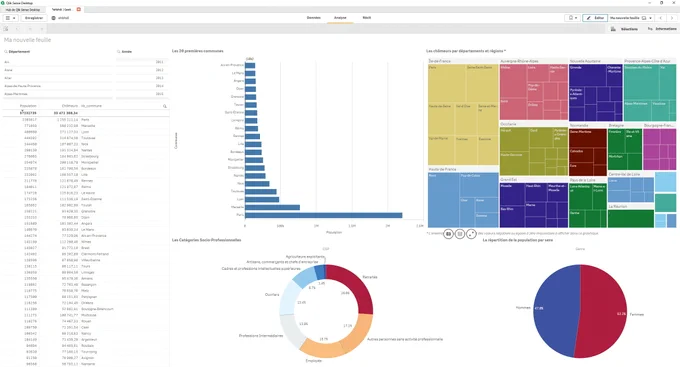The height and width of the screenshot is (367, 680).
Task: Select the Paris row in the table
Action: (x=86, y=119)
